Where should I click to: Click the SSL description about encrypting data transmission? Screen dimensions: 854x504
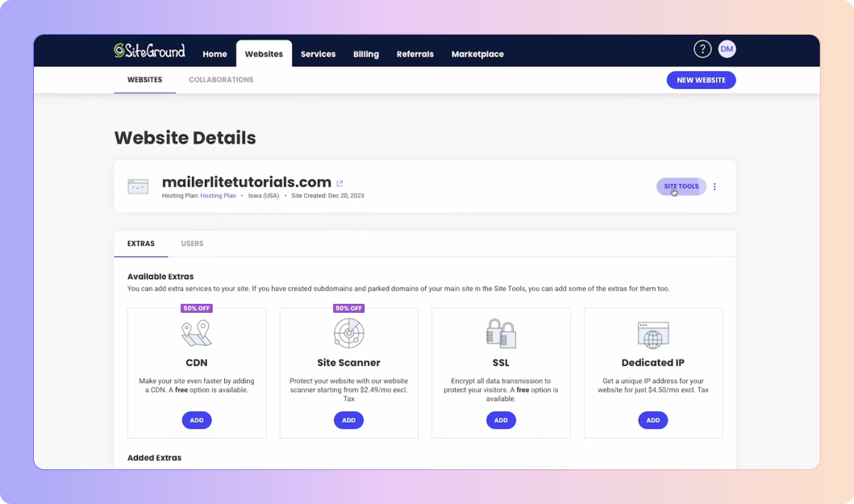coord(501,389)
